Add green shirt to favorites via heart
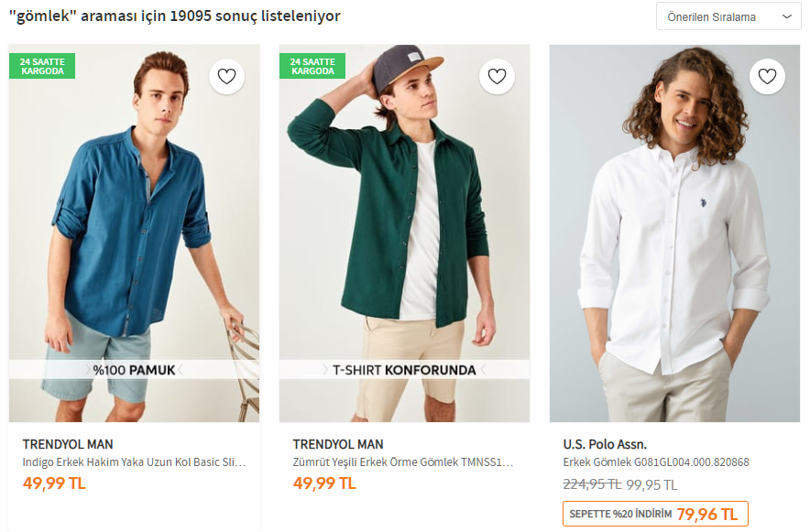 click(497, 77)
